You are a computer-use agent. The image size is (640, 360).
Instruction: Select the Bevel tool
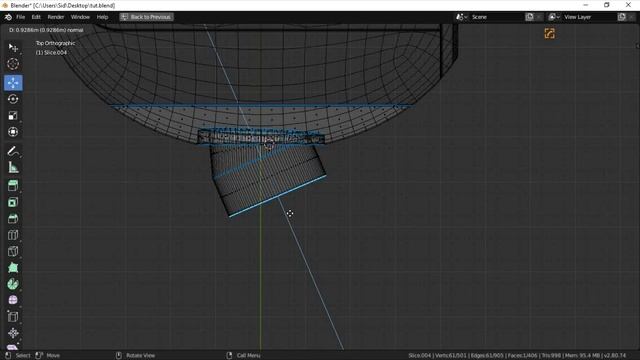(x=13, y=218)
